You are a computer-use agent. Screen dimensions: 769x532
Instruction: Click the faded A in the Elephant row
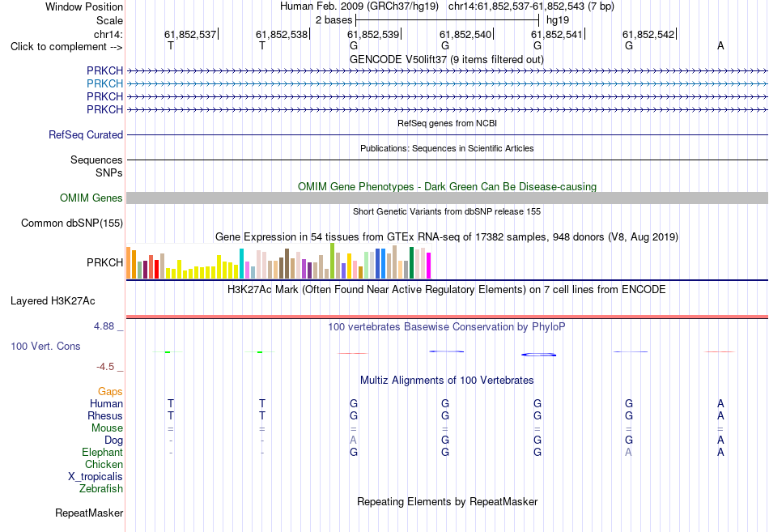coord(628,452)
